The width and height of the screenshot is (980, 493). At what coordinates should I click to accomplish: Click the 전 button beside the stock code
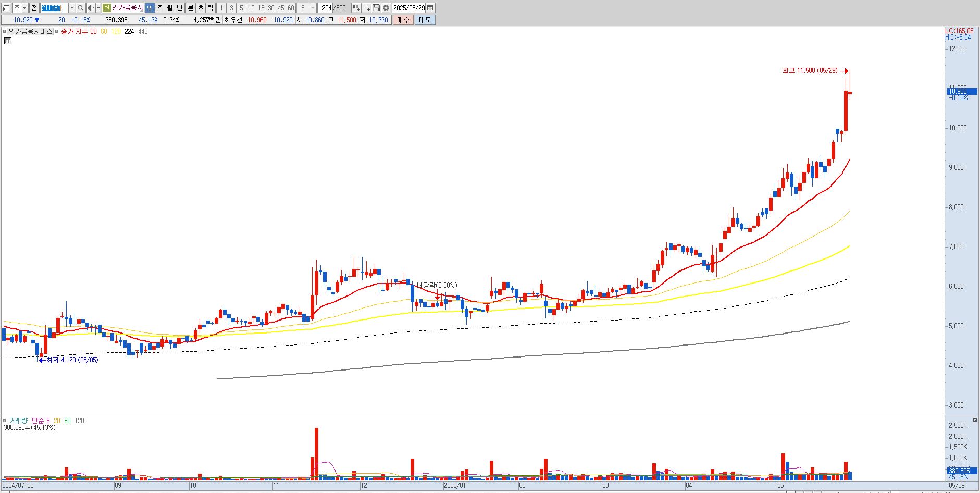click(34, 8)
